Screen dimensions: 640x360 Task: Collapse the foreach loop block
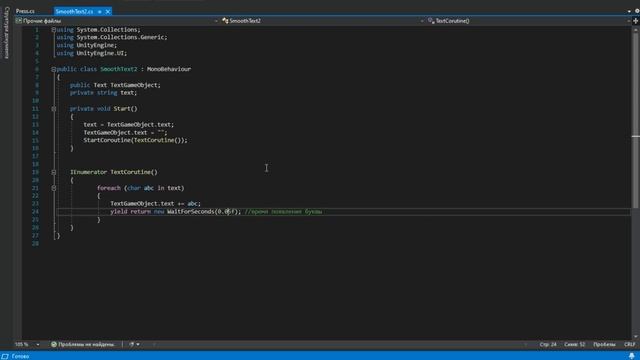click(53, 188)
